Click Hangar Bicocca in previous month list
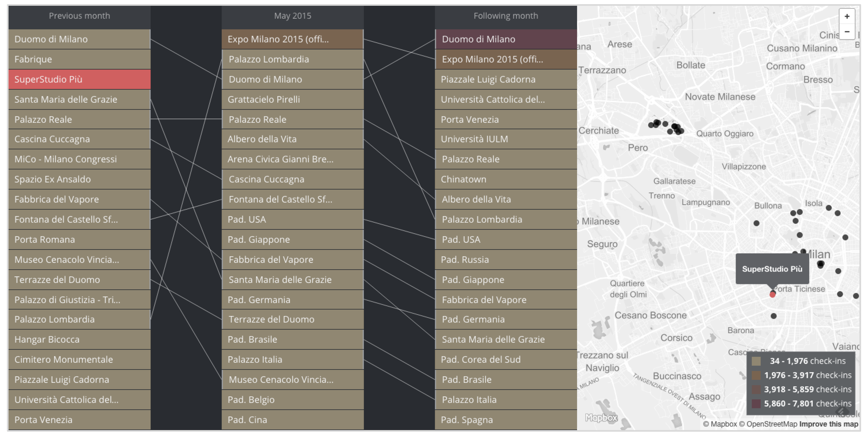 coord(79,339)
